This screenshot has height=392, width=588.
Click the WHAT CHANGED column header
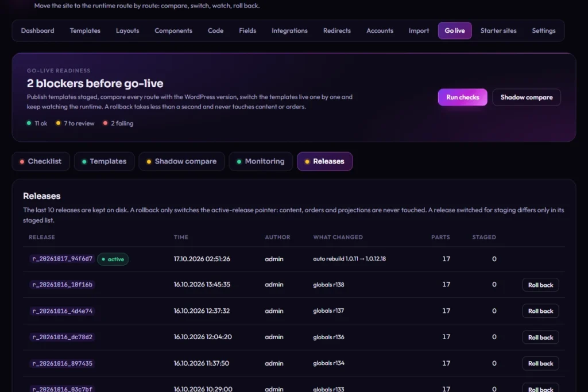point(338,237)
